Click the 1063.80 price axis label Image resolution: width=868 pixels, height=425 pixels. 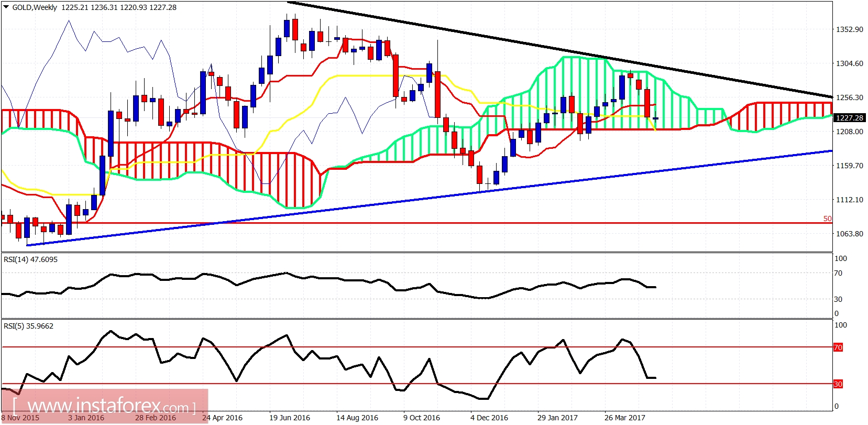[x=849, y=234]
